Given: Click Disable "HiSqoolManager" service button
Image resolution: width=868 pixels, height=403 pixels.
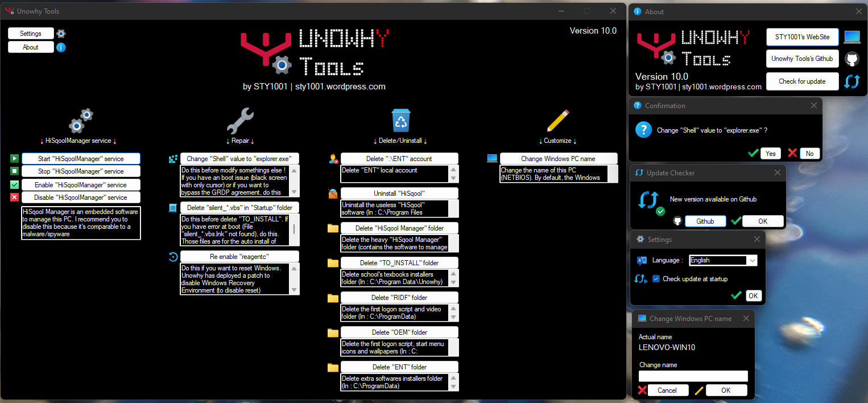Looking at the screenshot, I should pyautogui.click(x=81, y=198).
